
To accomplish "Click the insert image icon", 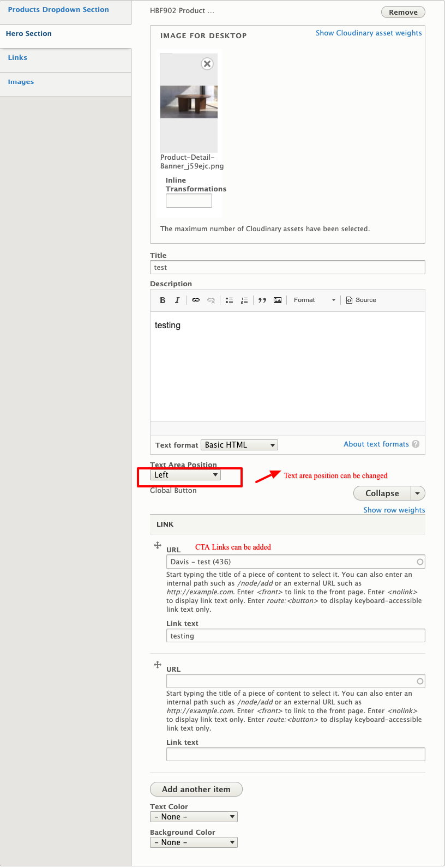I will click(x=278, y=300).
